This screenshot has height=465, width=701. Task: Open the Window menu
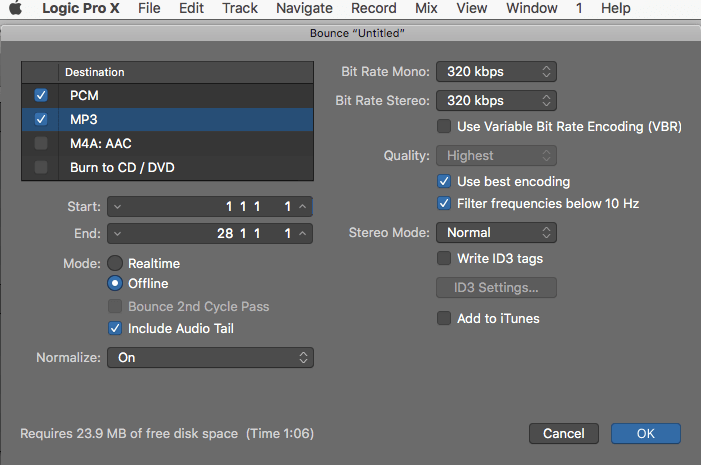(x=532, y=8)
